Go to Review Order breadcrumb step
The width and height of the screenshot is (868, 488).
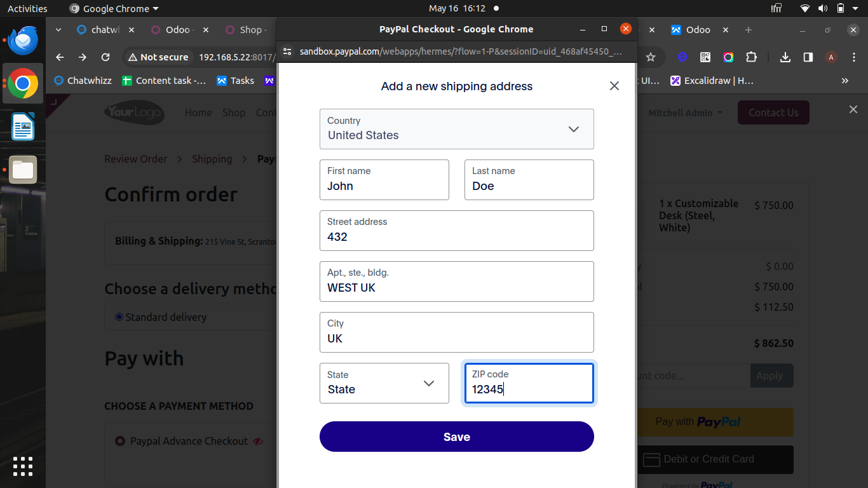tap(136, 159)
